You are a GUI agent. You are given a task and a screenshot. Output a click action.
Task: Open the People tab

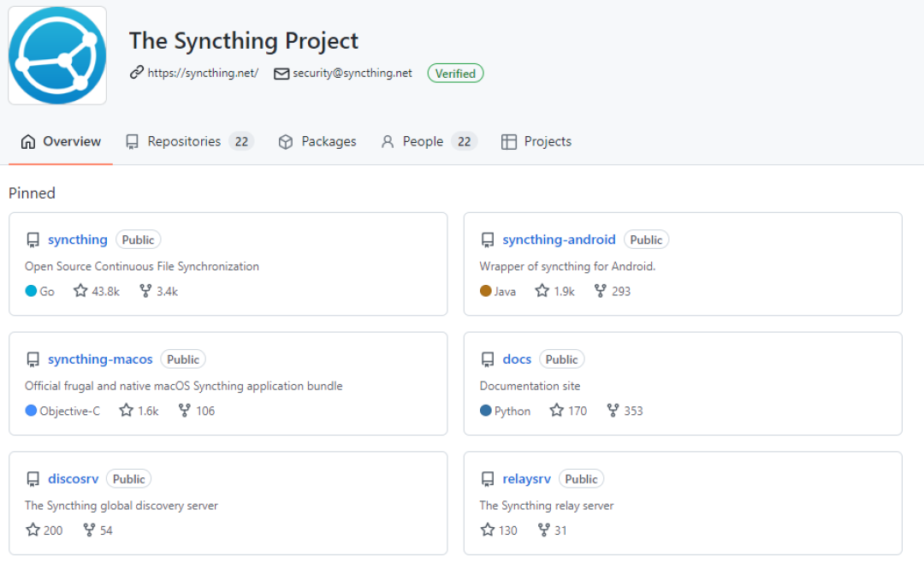click(429, 141)
